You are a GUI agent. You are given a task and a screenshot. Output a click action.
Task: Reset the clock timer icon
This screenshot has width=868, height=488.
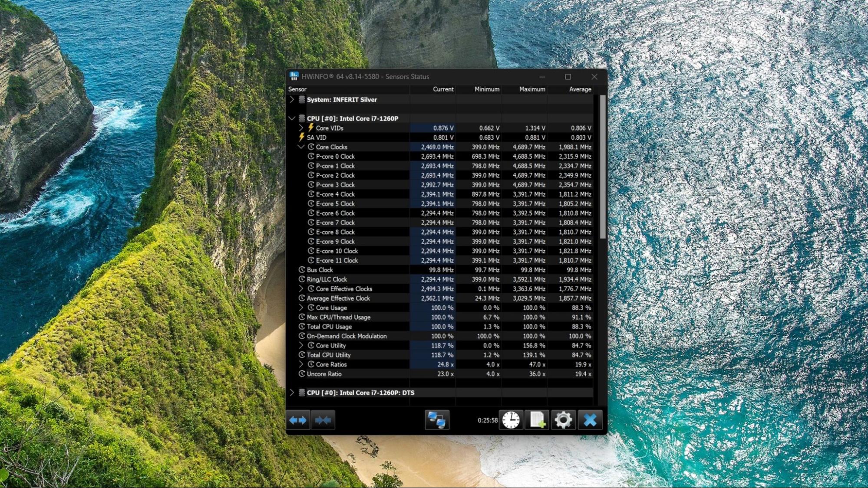511,420
